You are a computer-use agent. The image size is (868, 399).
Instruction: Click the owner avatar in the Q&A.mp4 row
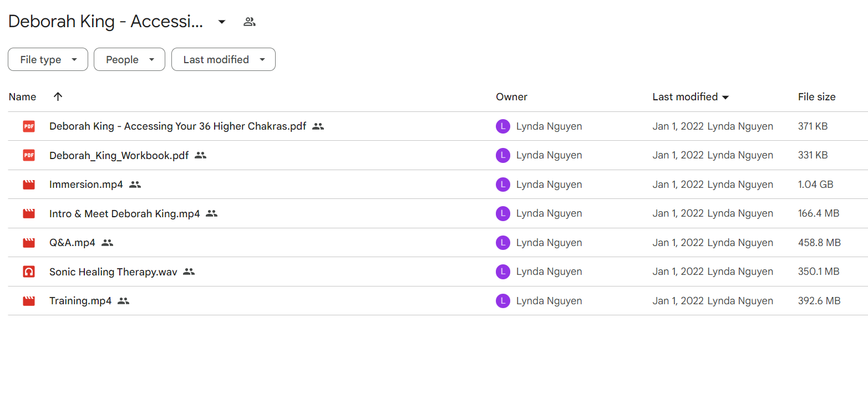(502, 243)
